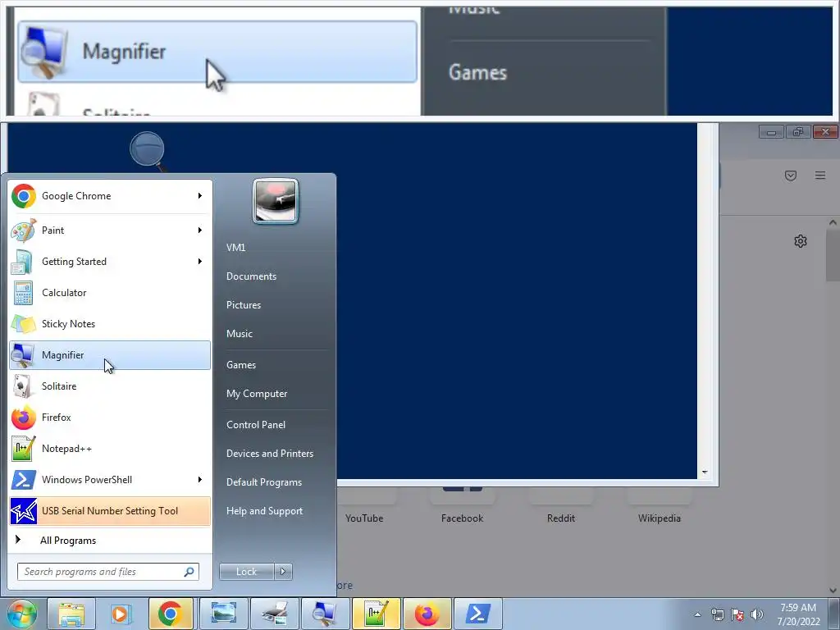The height and width of the screenshot is (630, 840).
Task: Switch to PowerShell on the taskbar
Action: (478, 614)
